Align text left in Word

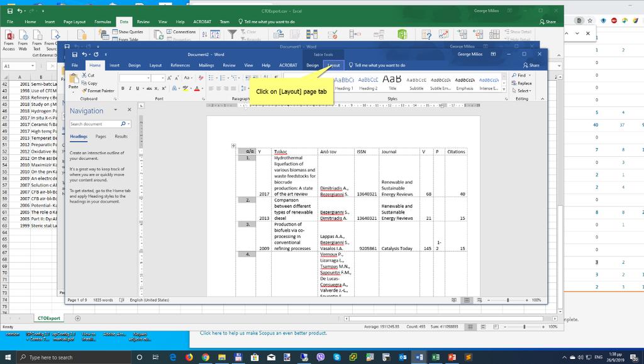pos(211,88)
